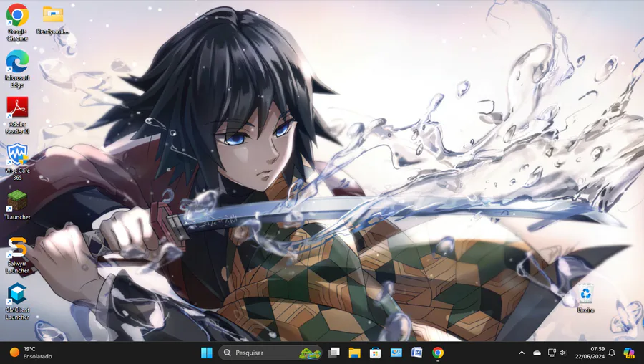This screenshot has height=364, width=644.
Task: Open the OneDrive cloud tray icon
Action: point(537,353)
